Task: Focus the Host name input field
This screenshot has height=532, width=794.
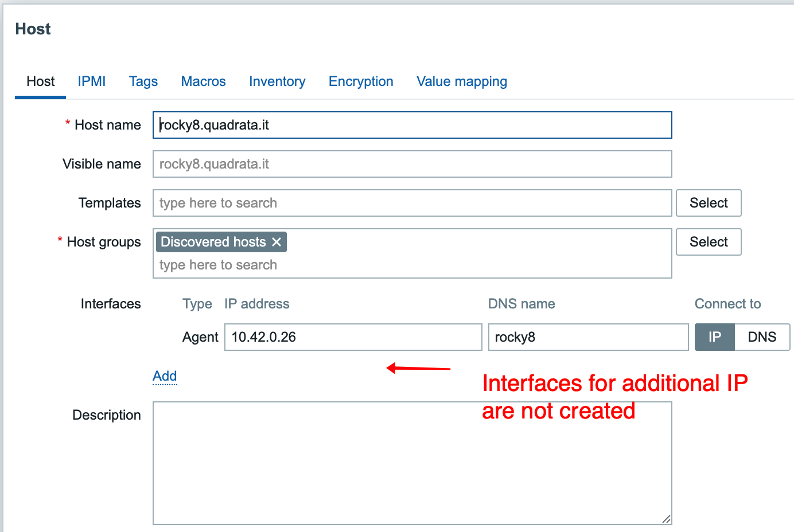Action: tap(412, 125)
